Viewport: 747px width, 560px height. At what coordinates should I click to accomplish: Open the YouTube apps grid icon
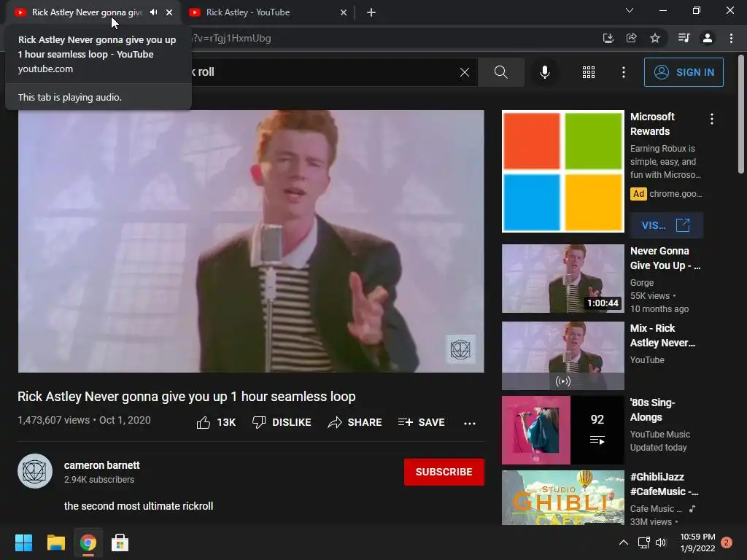[589, 72]
